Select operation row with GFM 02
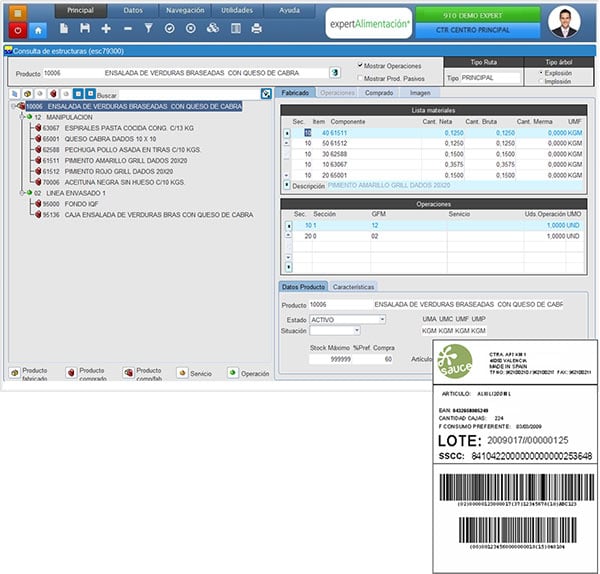 click(436, 236)
